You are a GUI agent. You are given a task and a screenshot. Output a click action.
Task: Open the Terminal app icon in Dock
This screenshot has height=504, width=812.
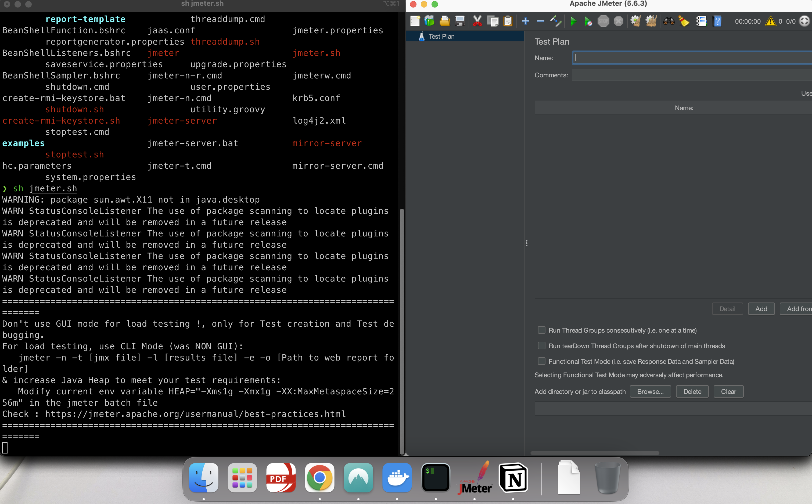pyautogui.click(x=436, y=478)
